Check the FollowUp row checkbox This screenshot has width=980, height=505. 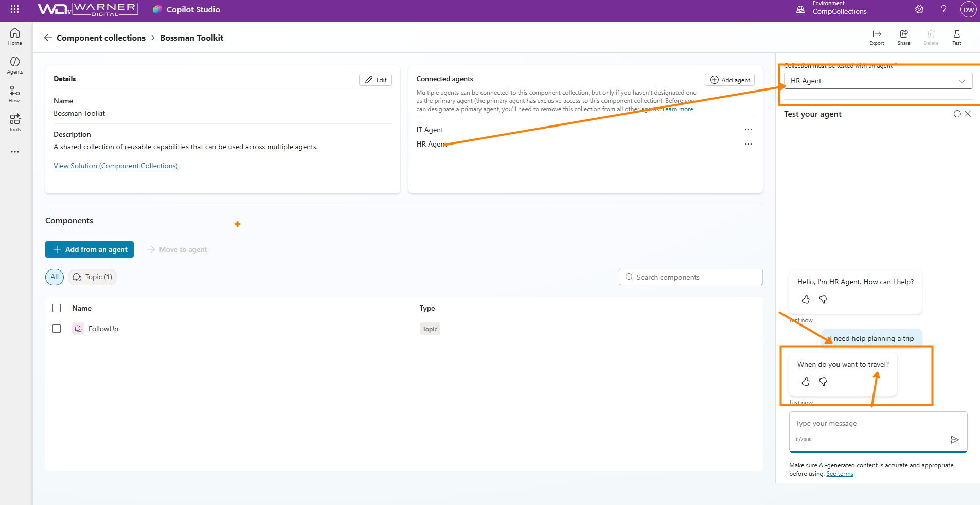coord(57,329)
